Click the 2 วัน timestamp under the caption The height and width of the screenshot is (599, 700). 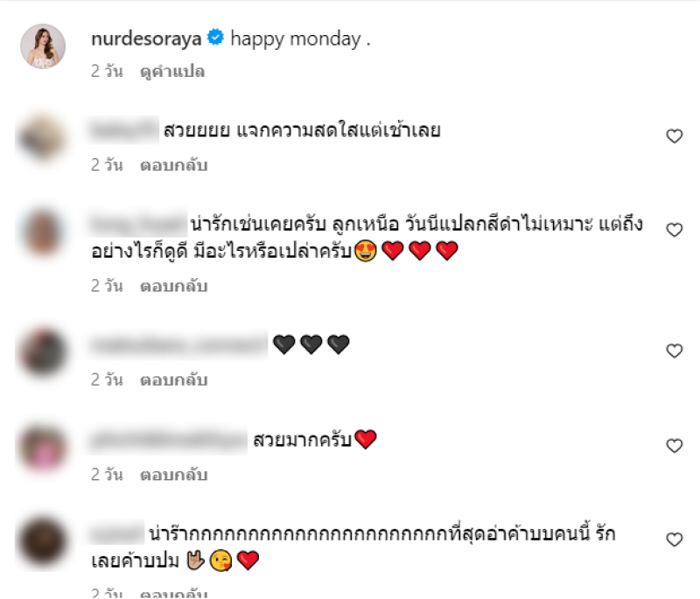[x=107, y=72]
